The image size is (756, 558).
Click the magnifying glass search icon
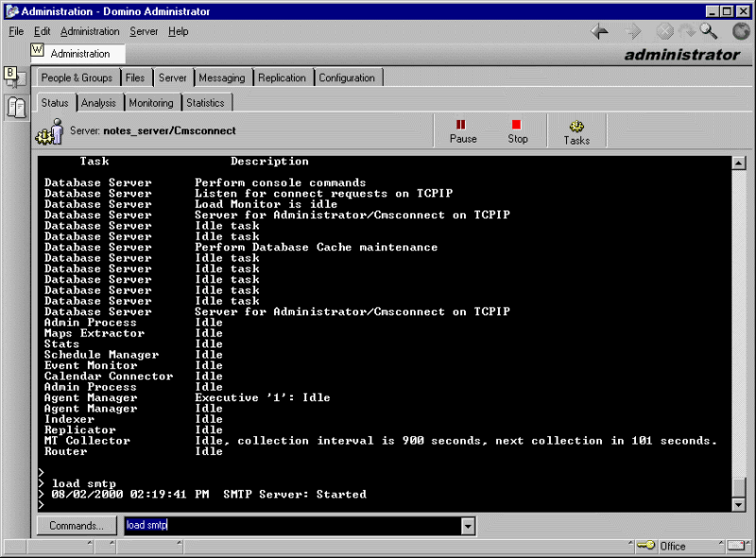(x=708, y=31)
